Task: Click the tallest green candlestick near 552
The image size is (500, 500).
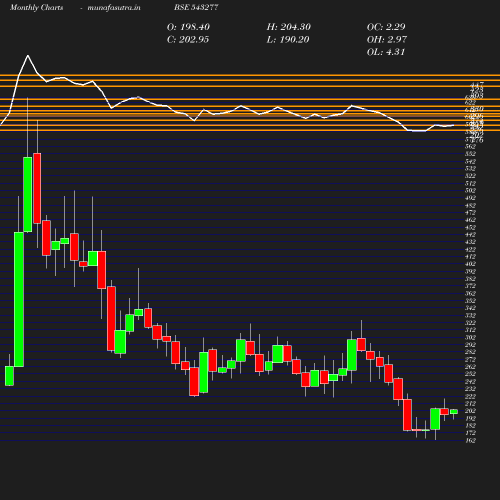Action: 28,194
